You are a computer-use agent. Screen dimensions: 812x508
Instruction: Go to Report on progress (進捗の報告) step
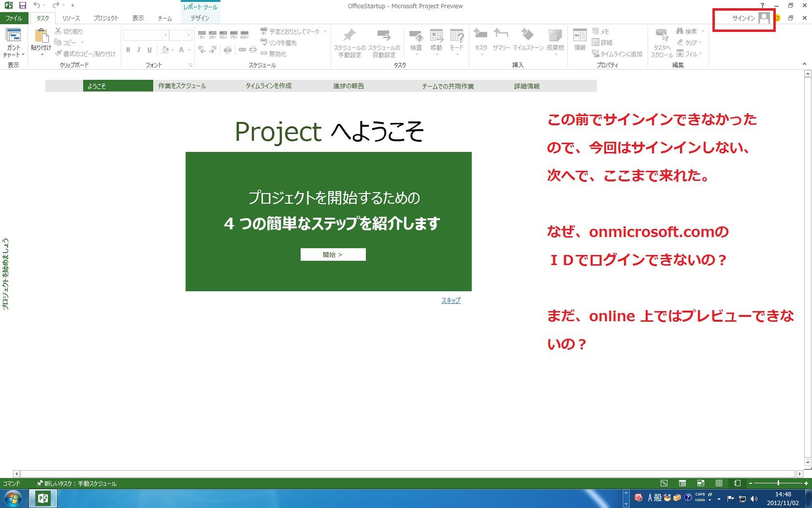348,86
